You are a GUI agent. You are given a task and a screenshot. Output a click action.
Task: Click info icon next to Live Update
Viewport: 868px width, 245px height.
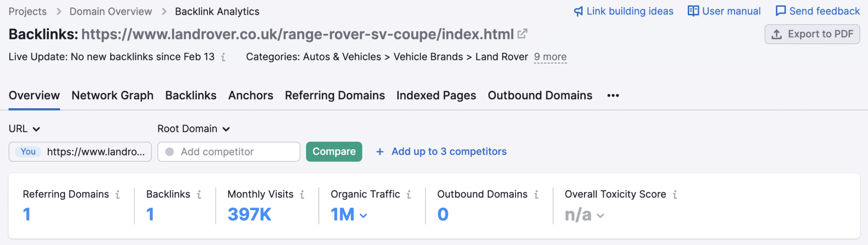coord(223,57)
